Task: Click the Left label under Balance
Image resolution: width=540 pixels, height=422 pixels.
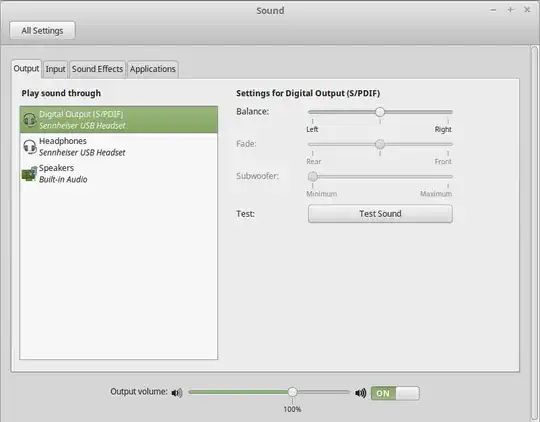Action: click(x=312, y=130)
